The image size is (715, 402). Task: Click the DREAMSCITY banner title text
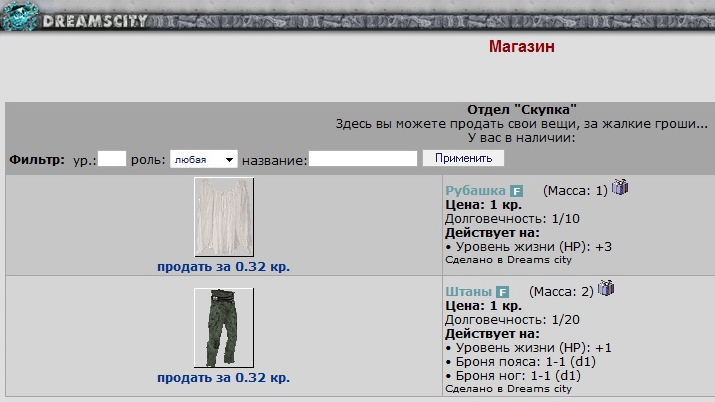[95, 21]
